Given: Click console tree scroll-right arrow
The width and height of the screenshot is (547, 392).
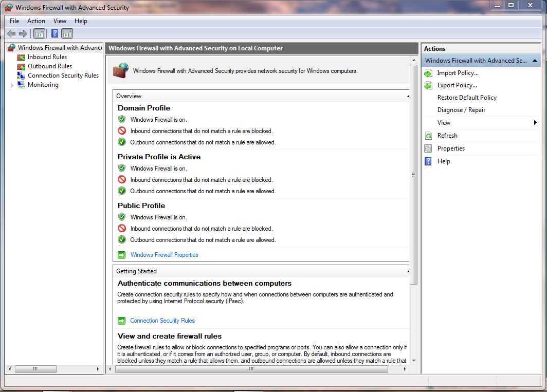Looking at the screenshot, I should pos(98,369).
